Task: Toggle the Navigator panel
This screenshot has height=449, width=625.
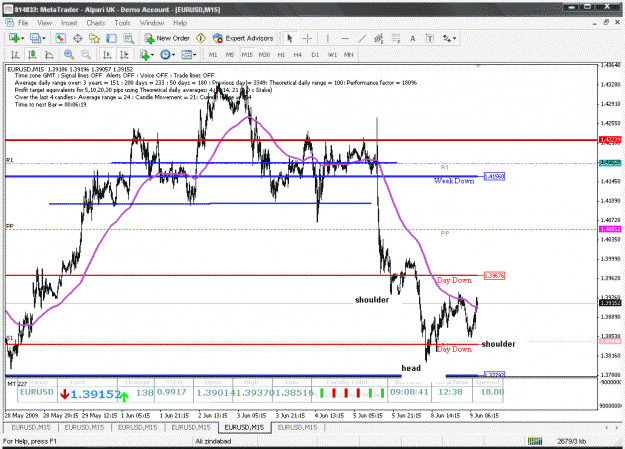Action: 94,38
